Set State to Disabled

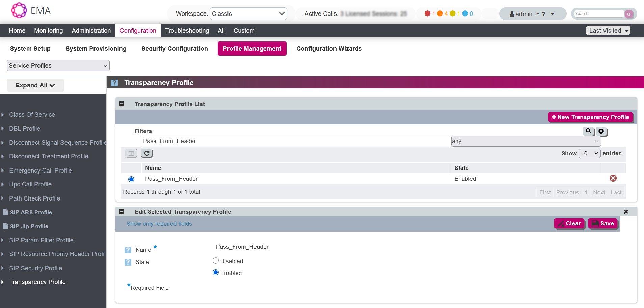click(x=216, y=261)
